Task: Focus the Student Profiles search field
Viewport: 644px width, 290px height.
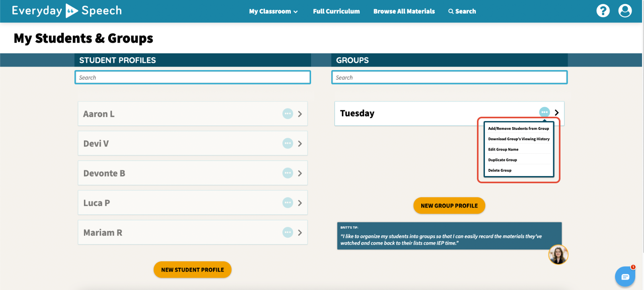Action: [193, 77]
